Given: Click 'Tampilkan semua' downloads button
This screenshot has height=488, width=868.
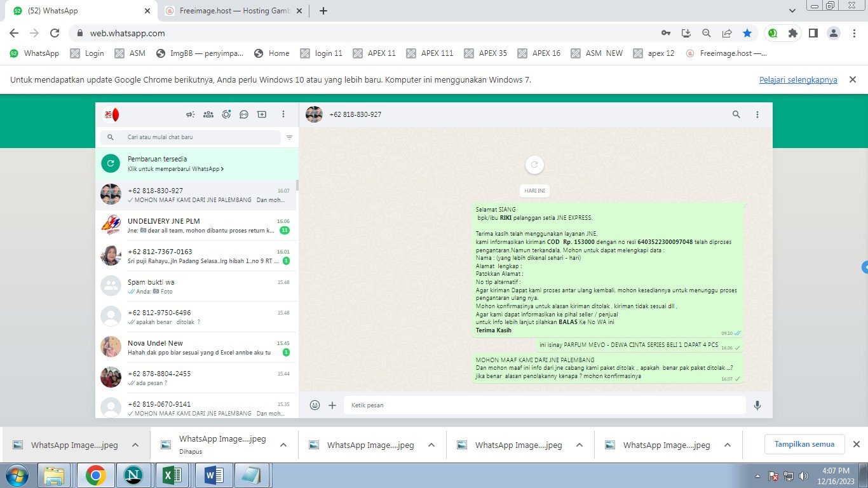Looking at the screenshot, I should pyautogui.click(x=804, y=444).
